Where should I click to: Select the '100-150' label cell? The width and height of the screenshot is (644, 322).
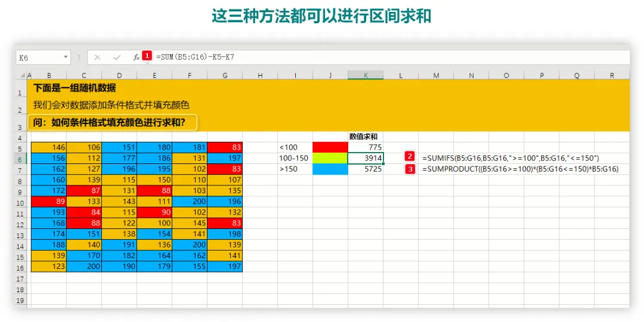coord(295,158)
